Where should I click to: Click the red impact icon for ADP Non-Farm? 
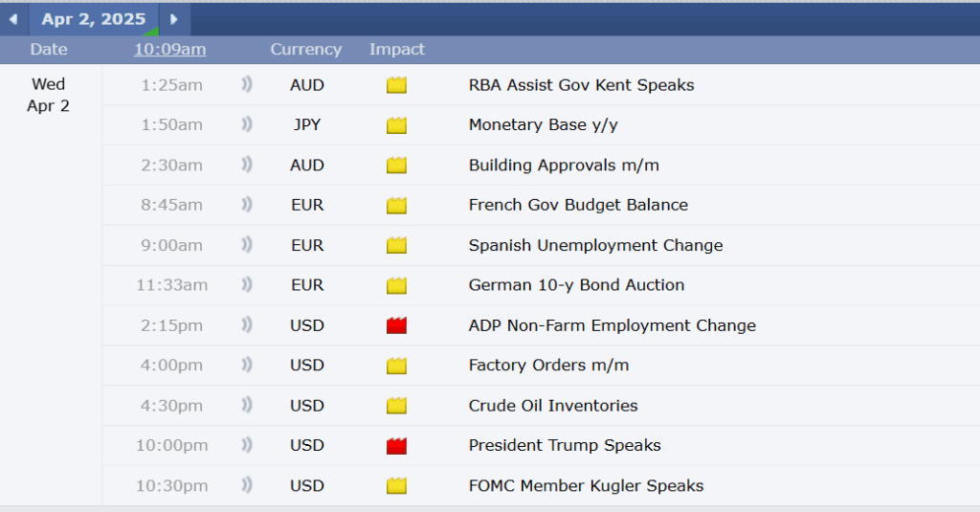[x=396, y=325]
